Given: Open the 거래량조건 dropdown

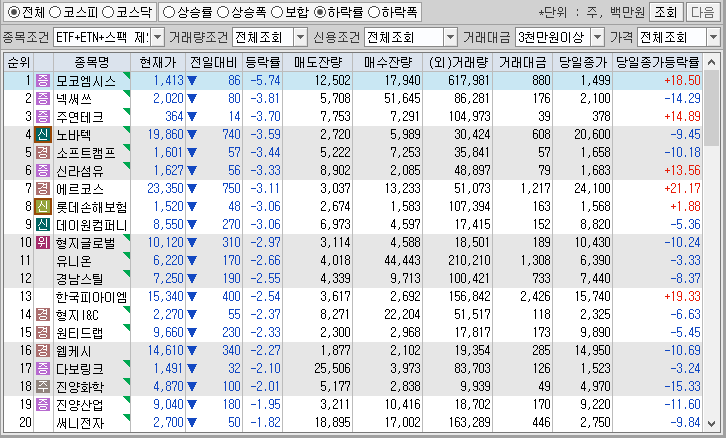Looking at the screenshot, I should 300,37.
